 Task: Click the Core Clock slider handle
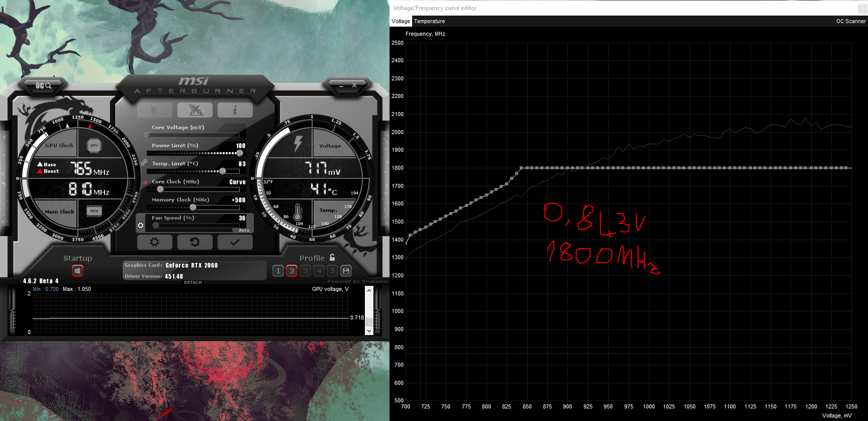(x=160, y=189)
